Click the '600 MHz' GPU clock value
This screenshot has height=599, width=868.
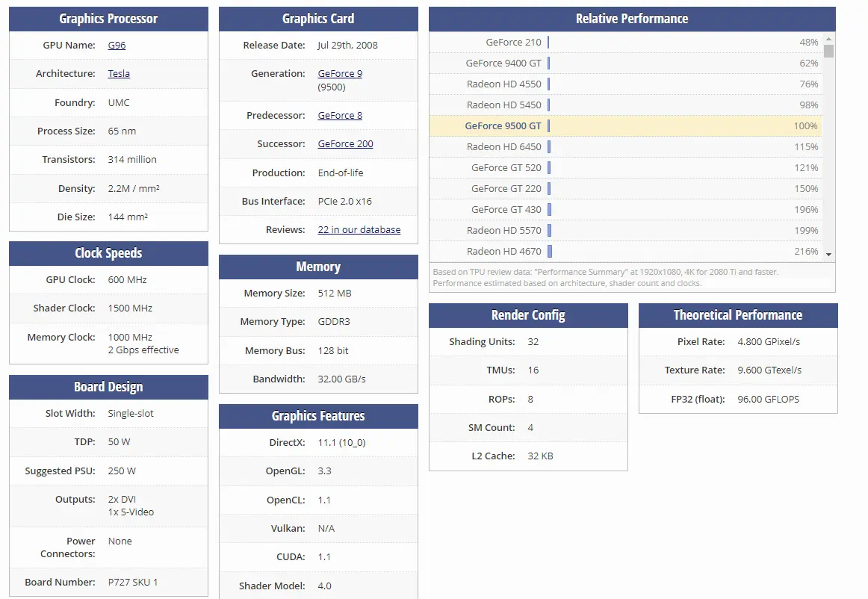127,280
